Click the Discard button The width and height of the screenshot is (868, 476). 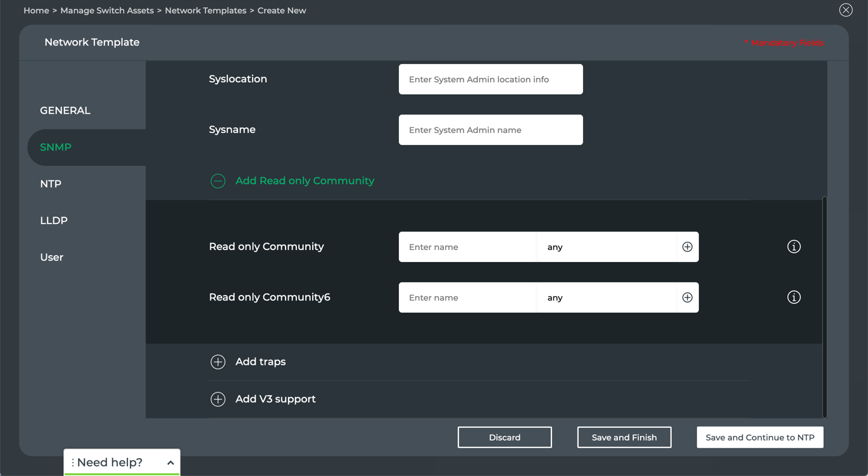(505, 437)
